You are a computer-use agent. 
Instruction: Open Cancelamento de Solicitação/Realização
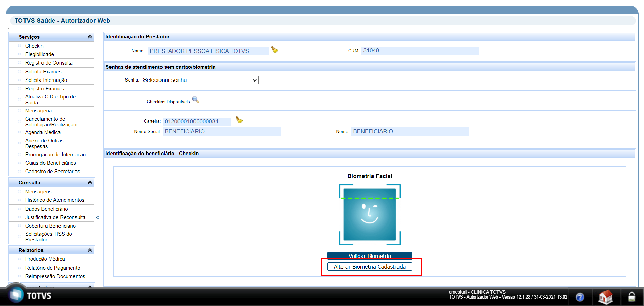point(51,122)
